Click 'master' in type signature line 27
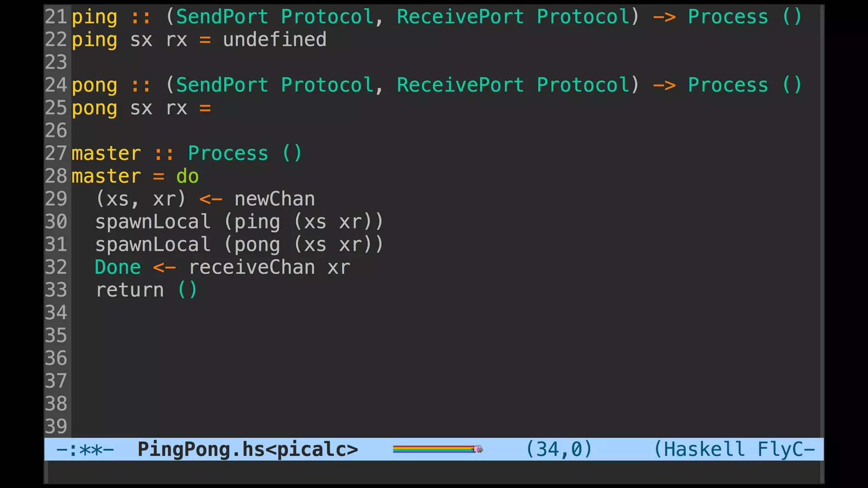The image size is (868, 488). click(x=106, y=153)
